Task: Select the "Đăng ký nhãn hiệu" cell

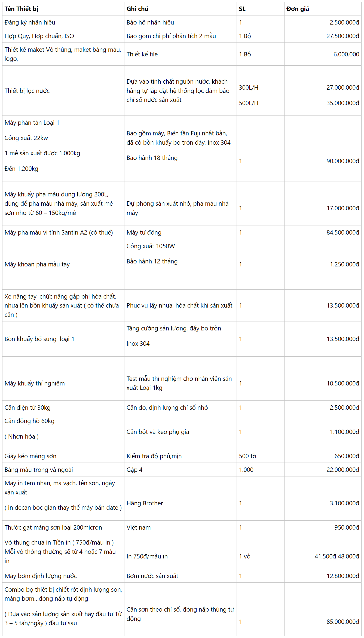Action: 30,23
